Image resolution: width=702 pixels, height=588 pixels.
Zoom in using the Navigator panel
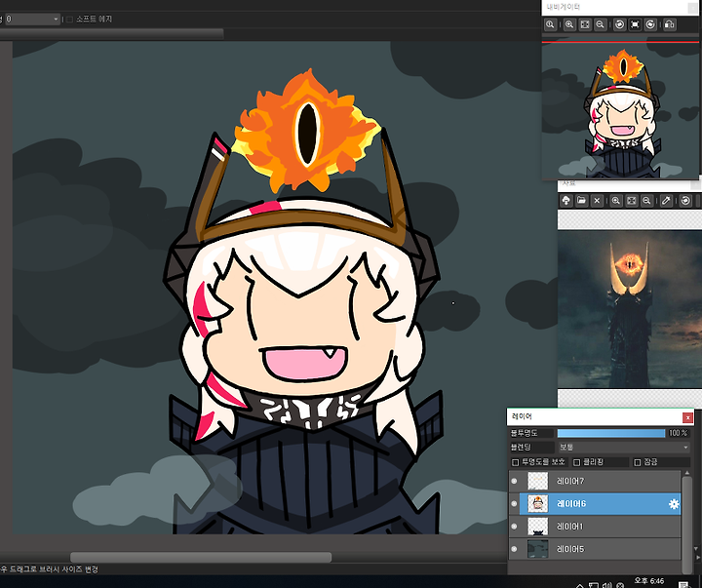pyautogui.click(x=569, y=24)
